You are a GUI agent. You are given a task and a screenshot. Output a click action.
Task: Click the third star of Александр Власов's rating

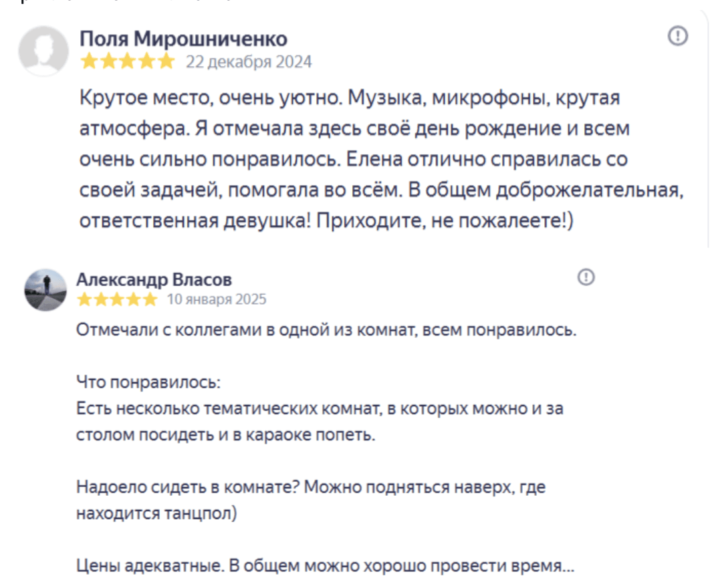[118, 299]
